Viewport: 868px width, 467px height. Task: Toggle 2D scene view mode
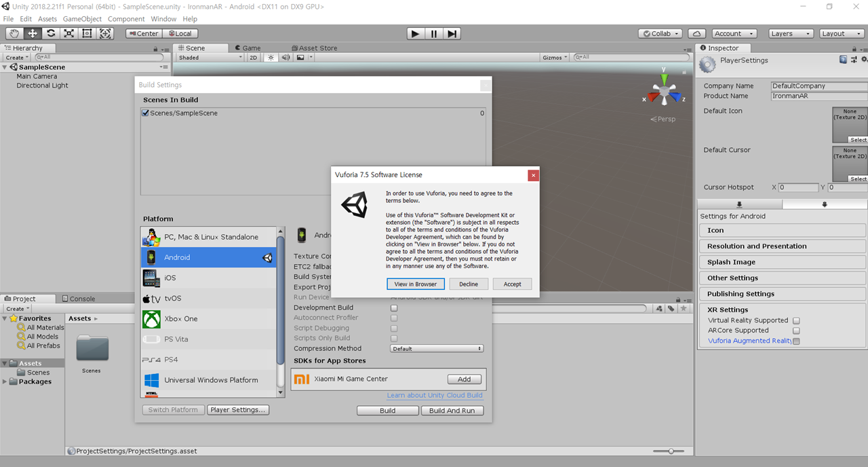tap(253, 58)
